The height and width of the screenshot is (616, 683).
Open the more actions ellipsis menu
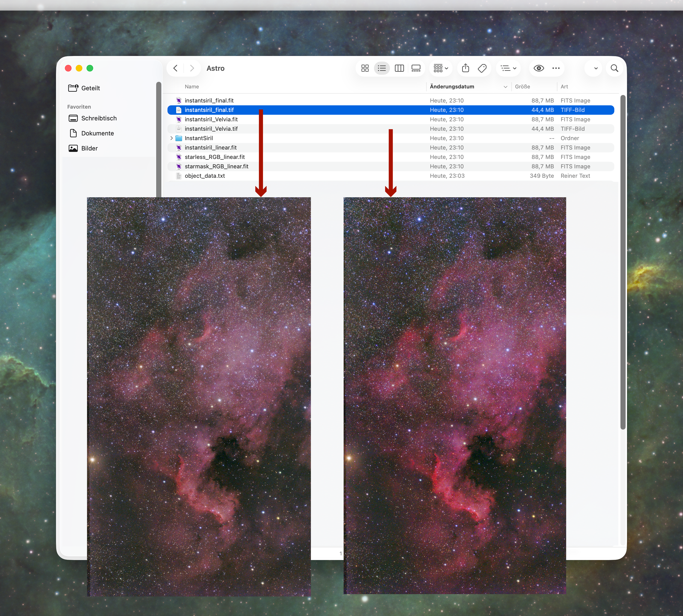click(556, 68)
